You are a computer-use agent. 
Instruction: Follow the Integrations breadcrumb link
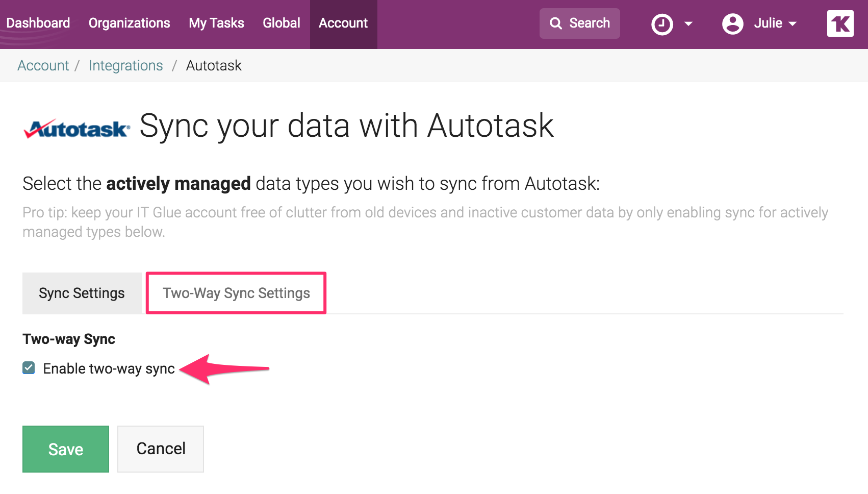coord(125,65)
